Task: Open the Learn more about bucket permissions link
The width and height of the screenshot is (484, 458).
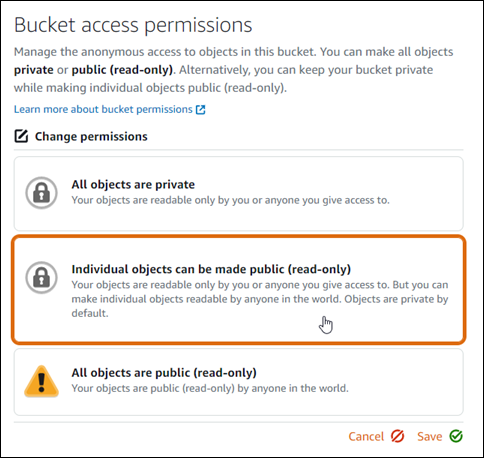Action: pyautogui.click(x=103, y=109)
